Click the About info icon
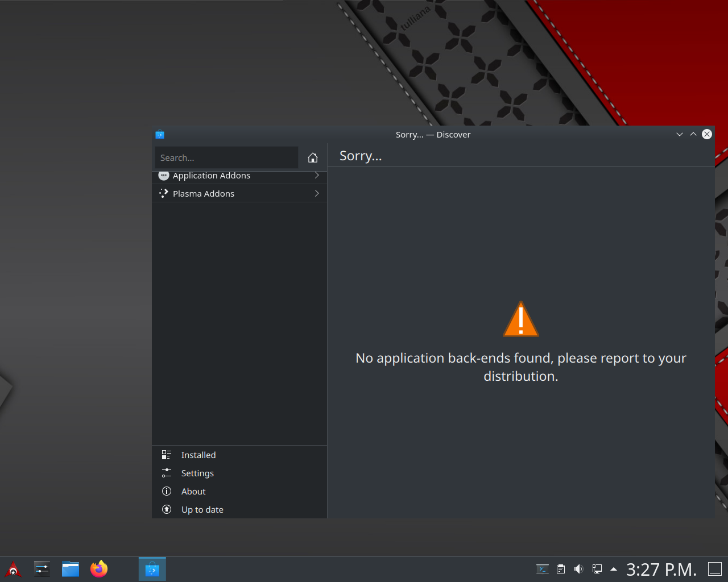Viewport: 728px width, 582px height. click(167, 491)
